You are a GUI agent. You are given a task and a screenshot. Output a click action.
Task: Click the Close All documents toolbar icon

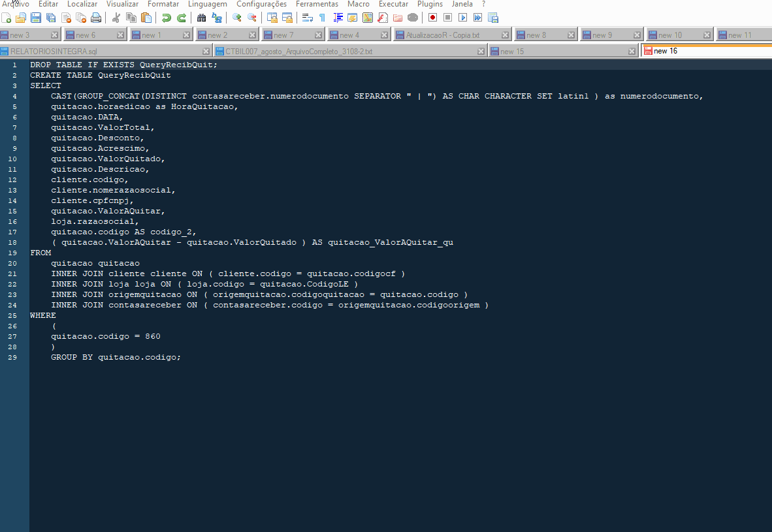coord(81,18)
